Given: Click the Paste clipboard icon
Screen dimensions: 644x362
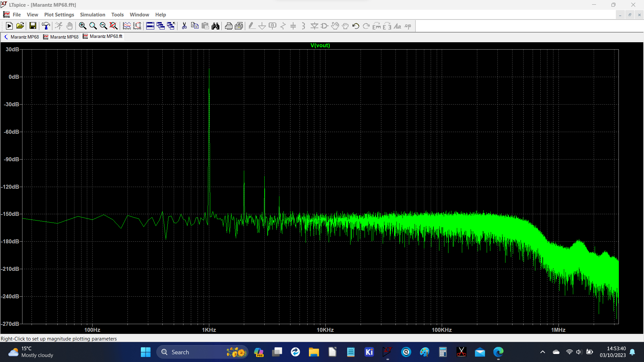Looking at the screenshot, I should pyautogui.click(x=205, y=26).
